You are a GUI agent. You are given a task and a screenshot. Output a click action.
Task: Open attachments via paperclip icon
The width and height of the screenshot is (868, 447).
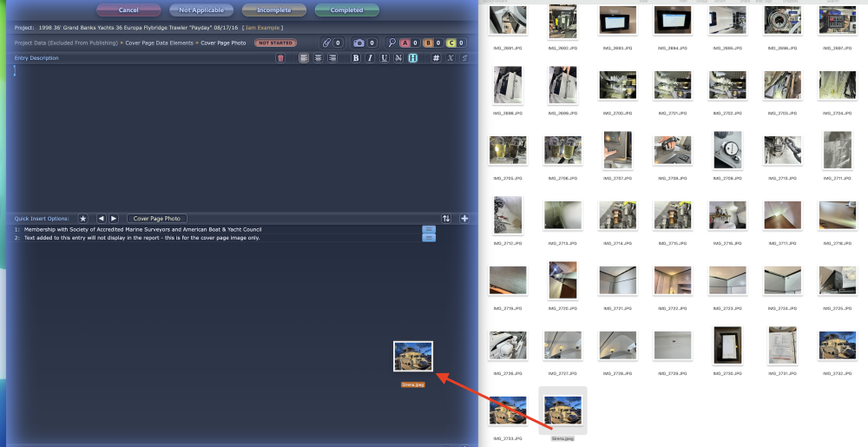tap(326, 43)
